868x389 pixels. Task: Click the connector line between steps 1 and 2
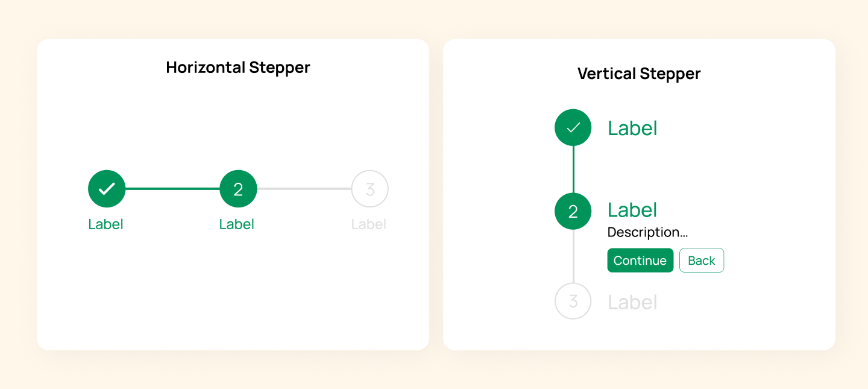pos(172,188)
